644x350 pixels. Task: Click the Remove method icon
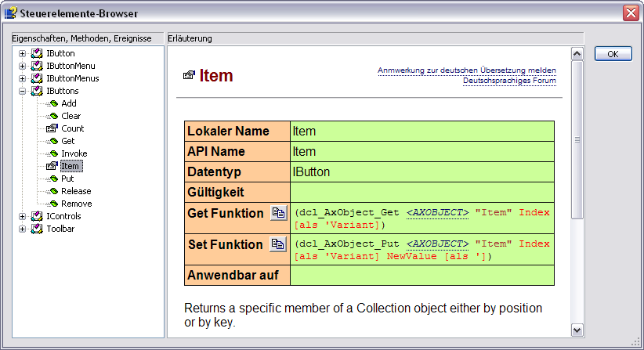(52, 204)
